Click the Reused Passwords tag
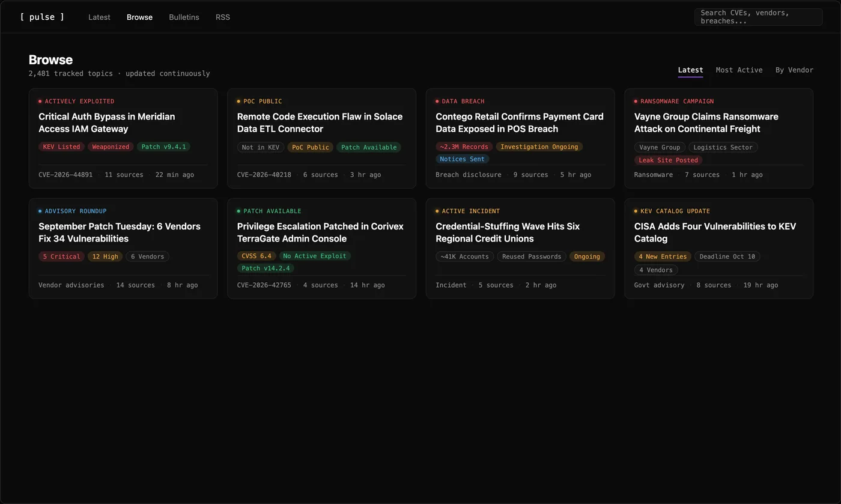Screen dimensions: 841x504 pyautogui.click(x=532, y=257)
